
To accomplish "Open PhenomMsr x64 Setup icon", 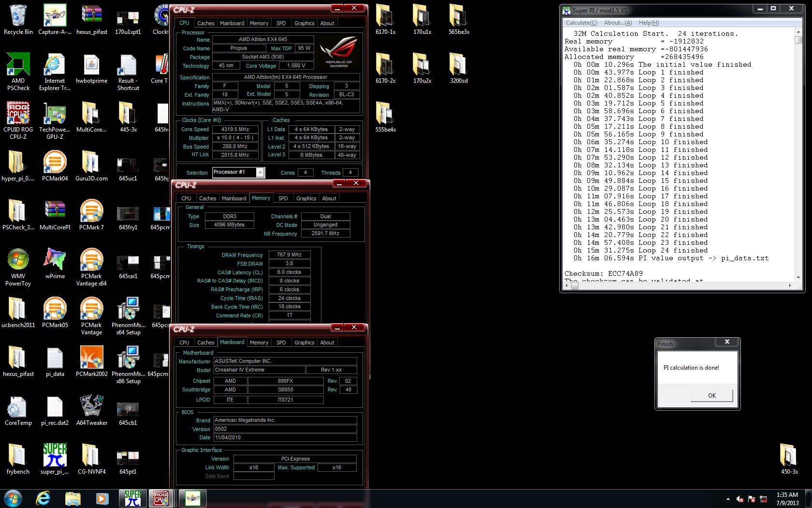I will click(x=128, y=316).
